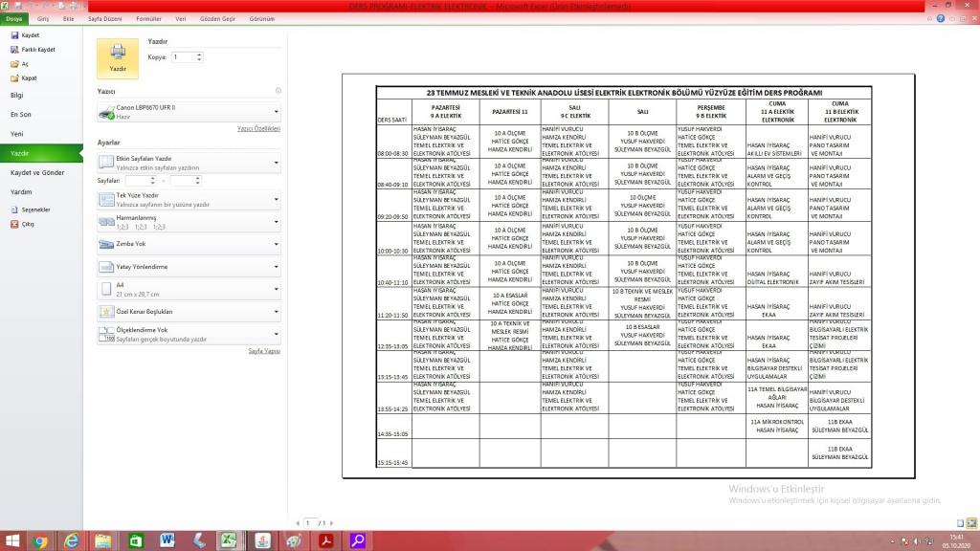Click the current page number field
The height and width of the screenshot is (551, 980).
click(309, 523)
